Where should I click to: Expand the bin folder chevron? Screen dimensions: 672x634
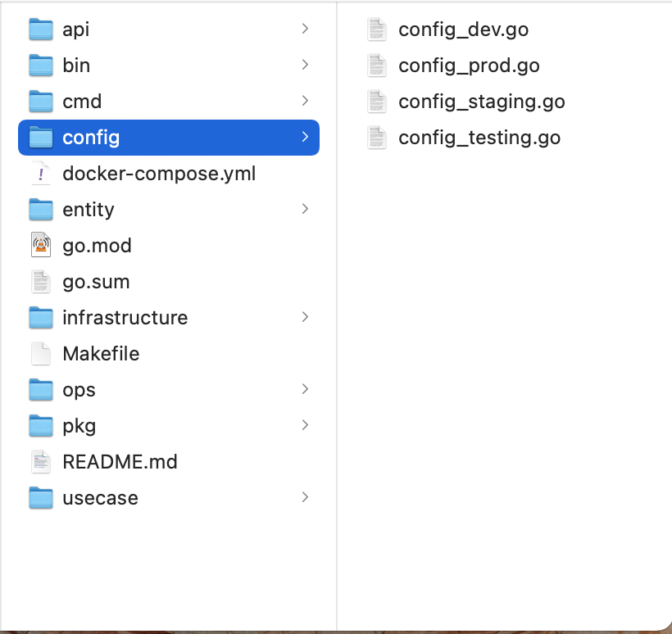coord(305,65)
